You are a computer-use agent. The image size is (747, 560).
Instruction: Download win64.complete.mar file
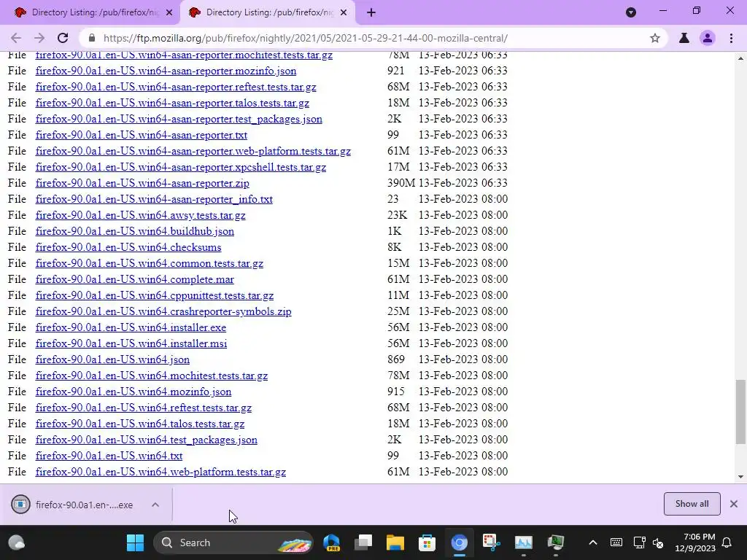pyautogui.click(x=135, y=279)
